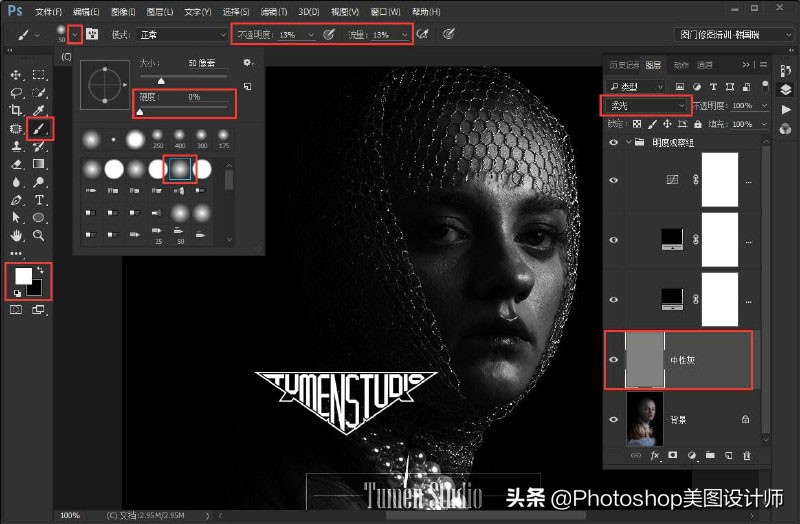Switch to the 历史记录 tab
Image resolution: width=800 pixels, height=524 pixels.
click(x=624, y=65)
